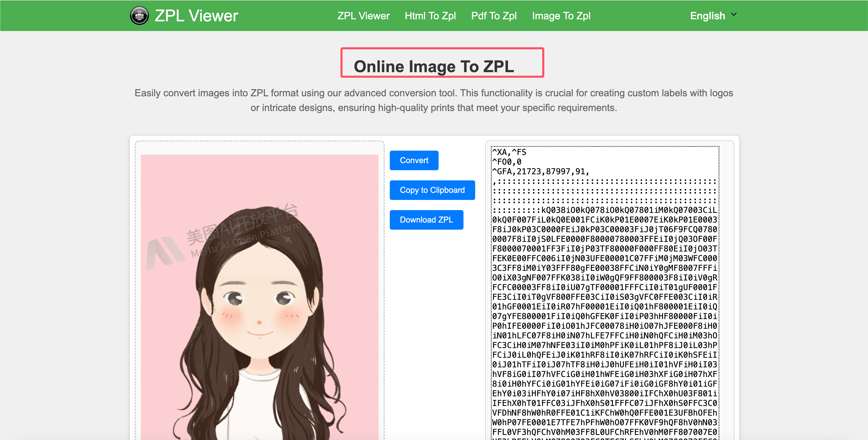
Task: Click the Download ZPL button
Action: click(x=426, y=220)
